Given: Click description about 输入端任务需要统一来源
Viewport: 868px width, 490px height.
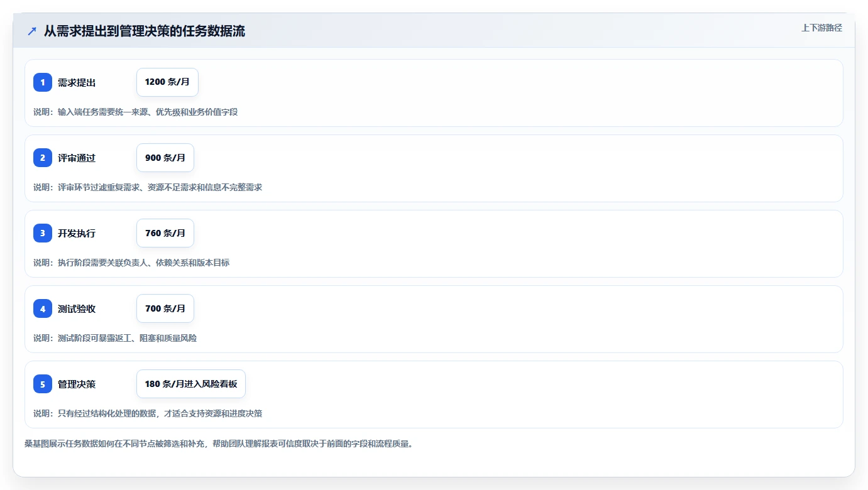Looking at the screenshot, I should [136, 112].
